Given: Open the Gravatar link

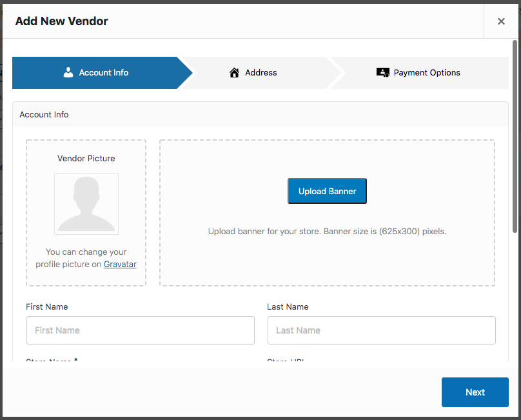Looking at the screenshot, I should tap(120, 264).
